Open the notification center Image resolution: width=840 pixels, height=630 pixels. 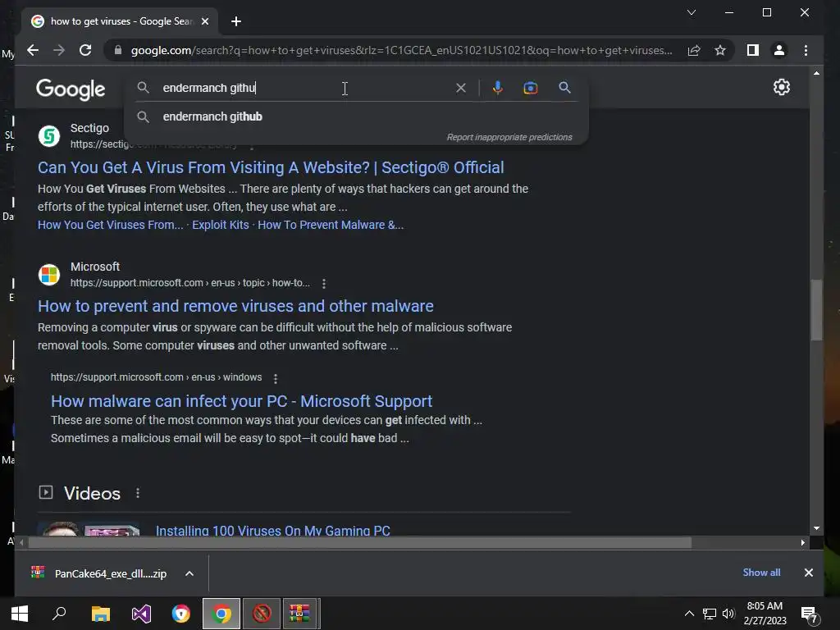pyautogui.click(x=809, y=615)
